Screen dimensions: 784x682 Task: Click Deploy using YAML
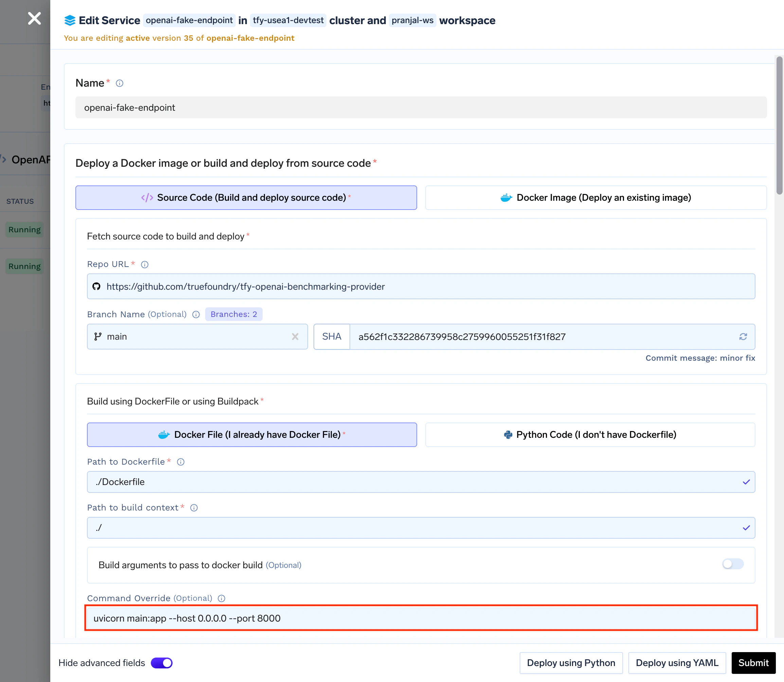pos(677,663)
